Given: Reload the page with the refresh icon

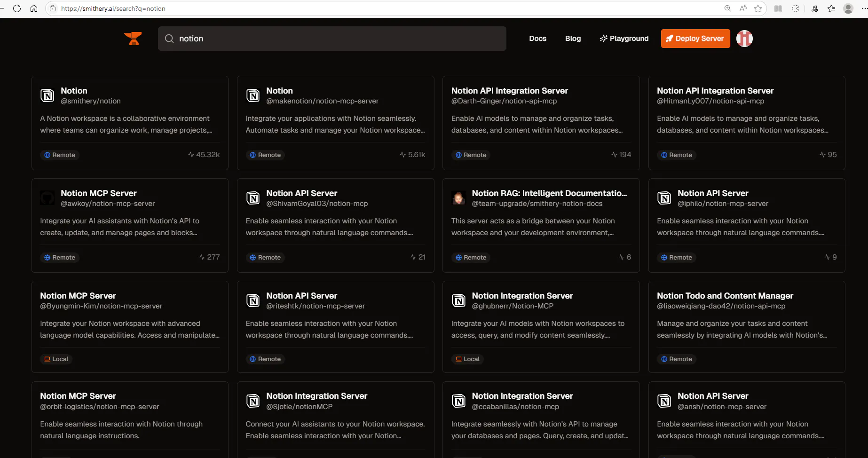Looking at the screenshot, I should tap(17, 8).
